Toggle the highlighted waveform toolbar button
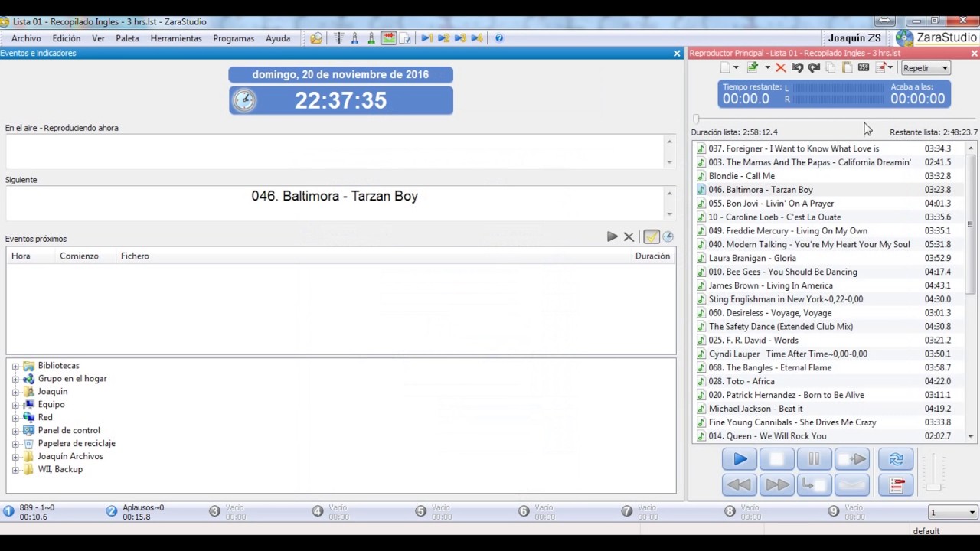The width and height of the screenshot is (980, 551). tap(389, 38)
